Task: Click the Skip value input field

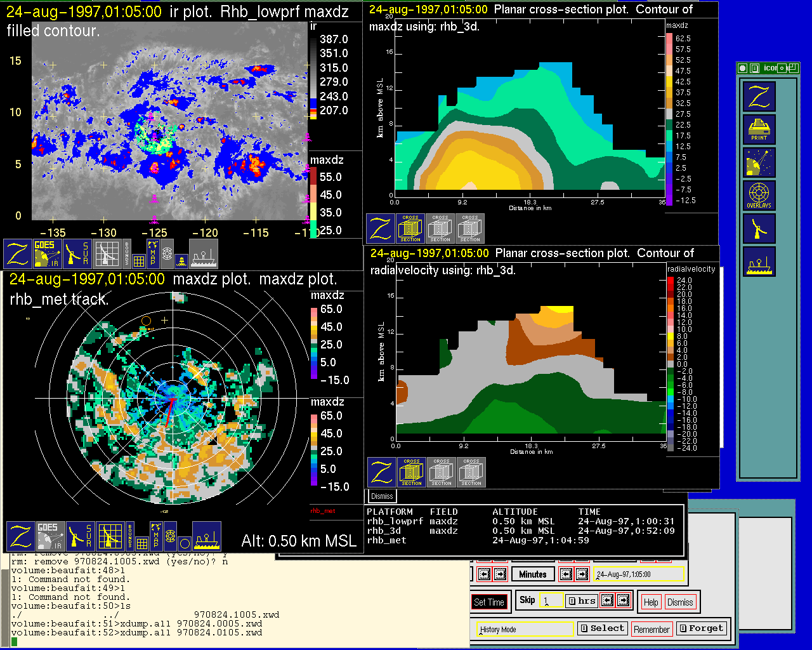Action: (551, 600)
